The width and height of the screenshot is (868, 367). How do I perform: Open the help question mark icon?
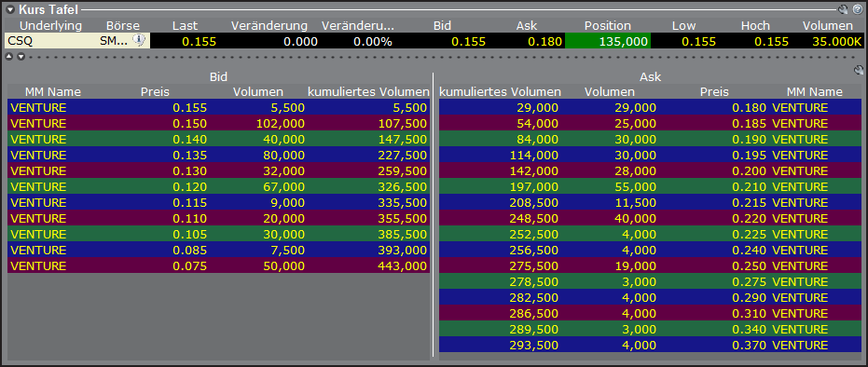857,9
